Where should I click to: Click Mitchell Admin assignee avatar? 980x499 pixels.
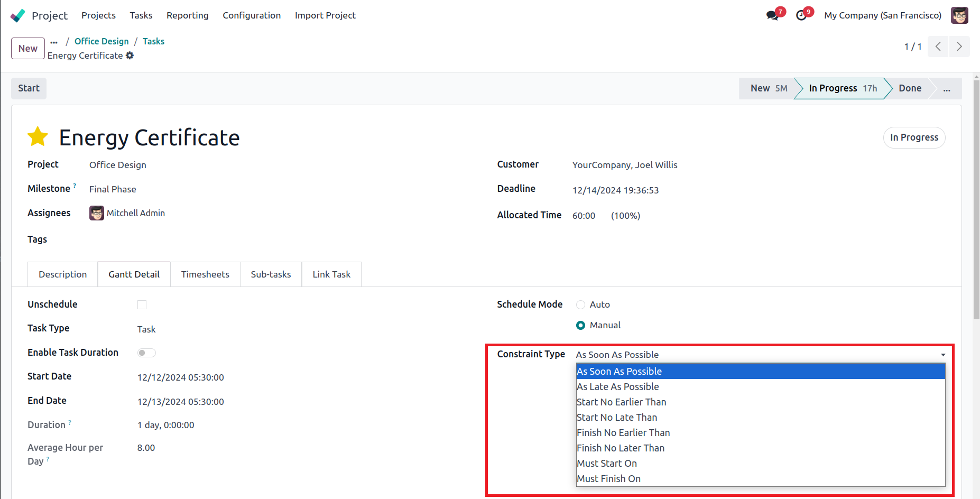97,213
